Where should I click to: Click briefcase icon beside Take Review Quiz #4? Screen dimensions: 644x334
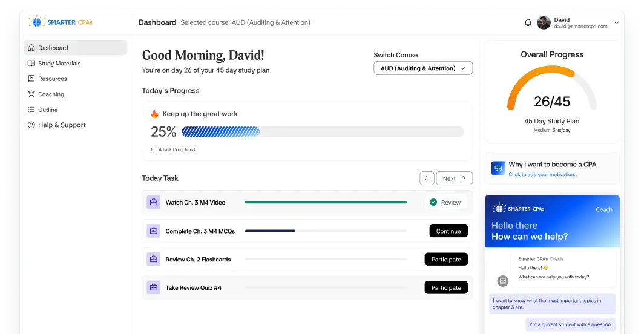pyautogui.click(x=154, y=287)
